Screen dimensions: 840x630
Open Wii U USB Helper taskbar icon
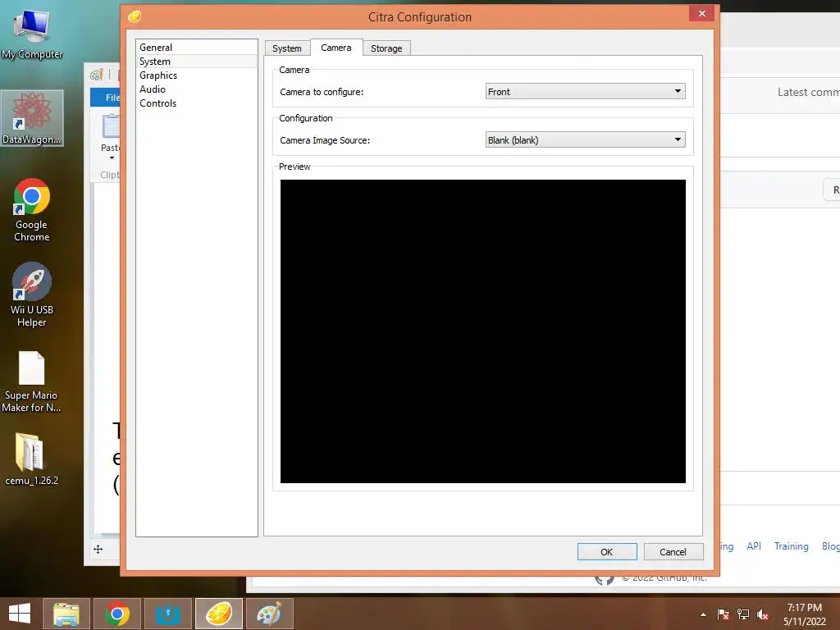(x=168, y=614)
